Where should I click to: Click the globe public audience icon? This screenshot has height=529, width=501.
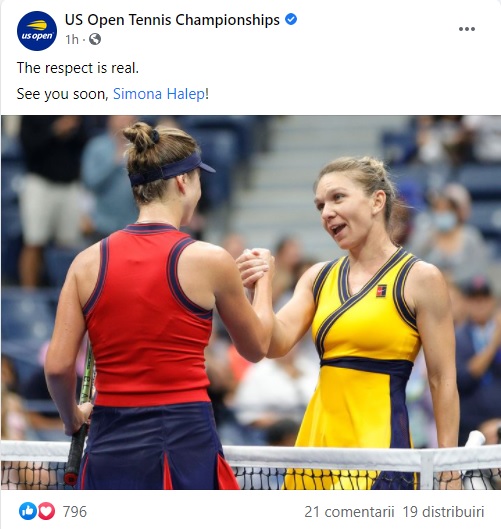(95, 39)
